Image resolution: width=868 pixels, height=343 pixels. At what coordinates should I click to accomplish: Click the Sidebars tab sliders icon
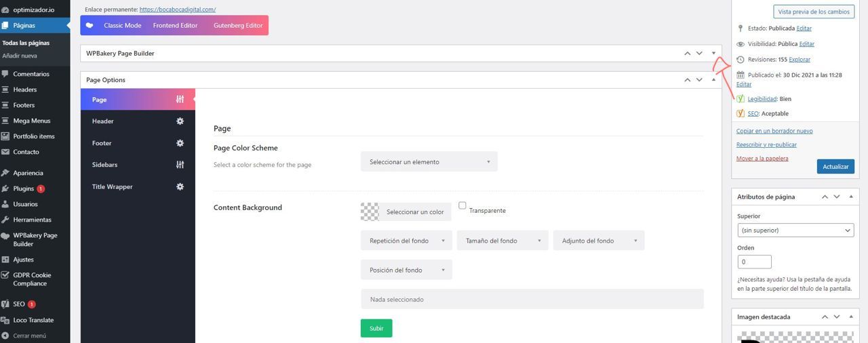180,165
